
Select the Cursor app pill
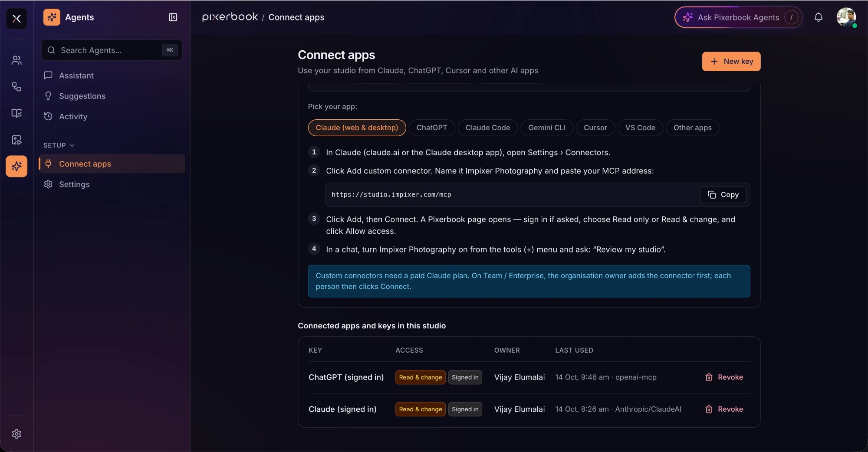[595, 128]
